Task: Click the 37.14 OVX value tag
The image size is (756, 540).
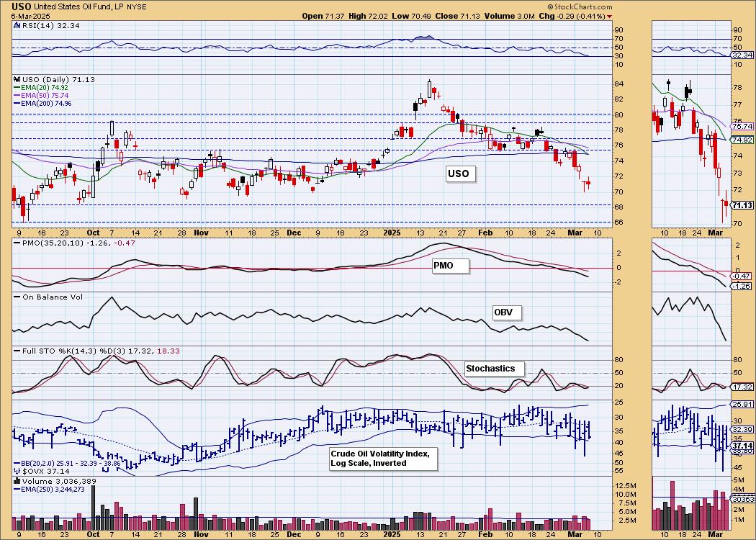Action: [x=742, y=446]
